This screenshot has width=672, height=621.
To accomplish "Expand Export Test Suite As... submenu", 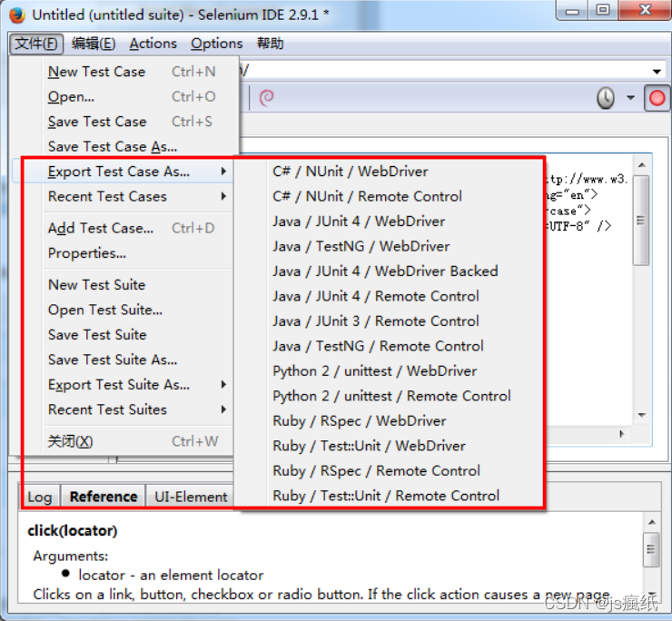I will pyautogui.click(x=124, y=384).
